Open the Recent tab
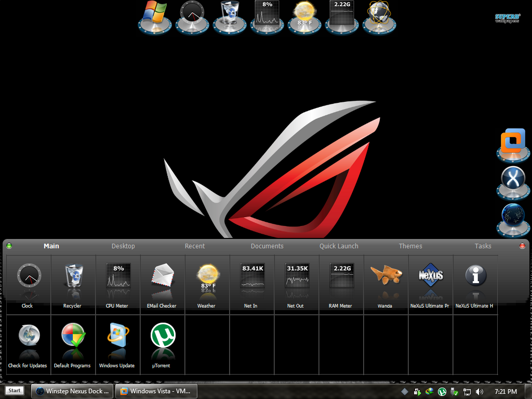The width and height of the screenshot is (532, 399). point(195,246)
